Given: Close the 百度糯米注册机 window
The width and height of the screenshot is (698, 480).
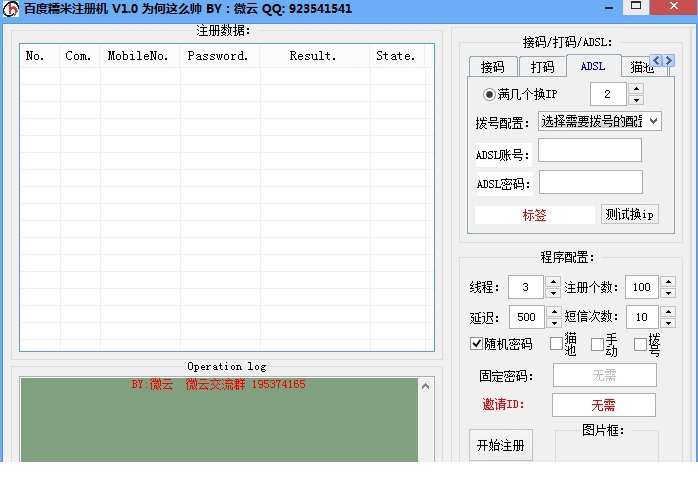Looking at the screenshot, I should (674, 6).
